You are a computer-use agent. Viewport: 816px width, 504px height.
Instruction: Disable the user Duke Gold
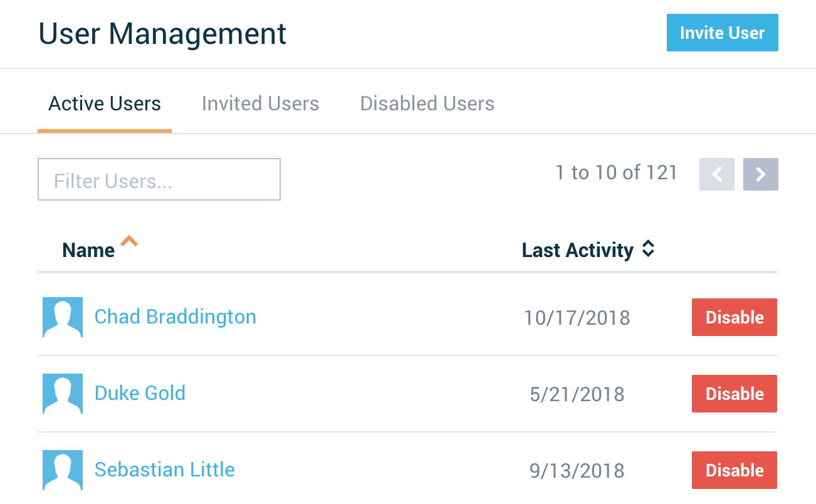tap(734, 394)
